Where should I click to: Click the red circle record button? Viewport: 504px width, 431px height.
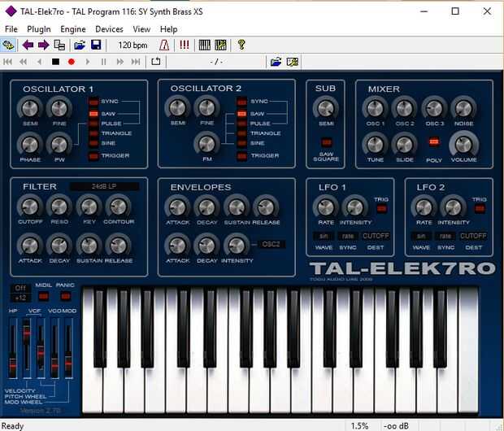(72, 62)
